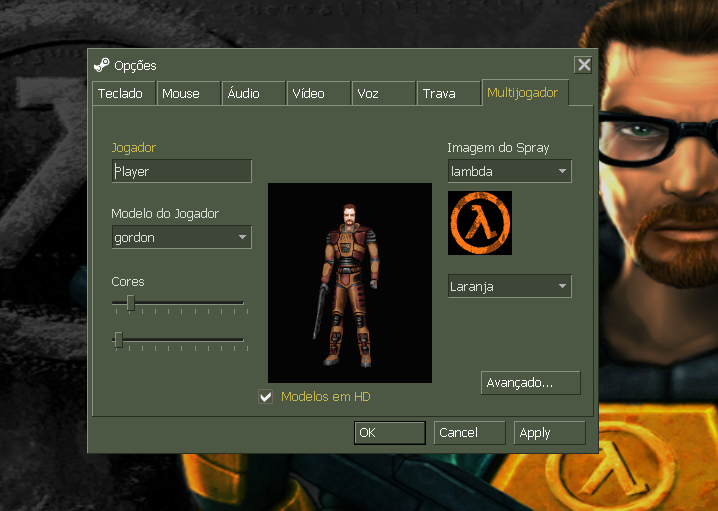
Task: Click the Cores label text
Action: [128, 282]
